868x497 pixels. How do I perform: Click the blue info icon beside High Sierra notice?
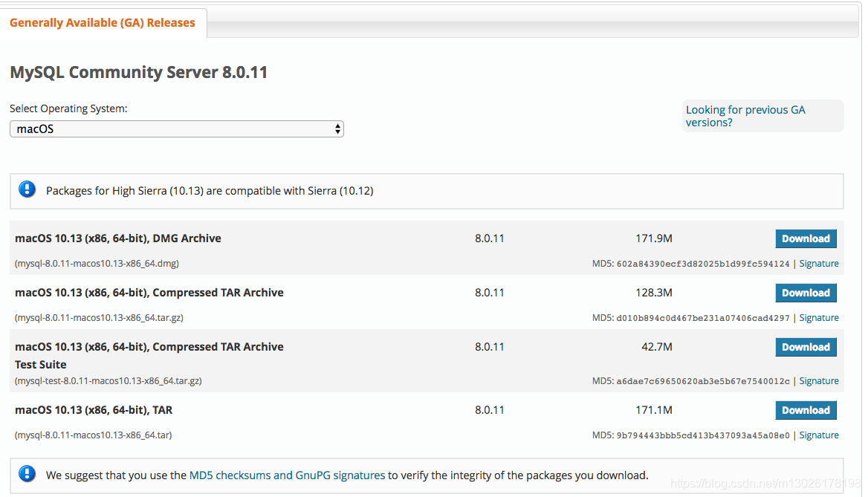[x=27, y=189]
